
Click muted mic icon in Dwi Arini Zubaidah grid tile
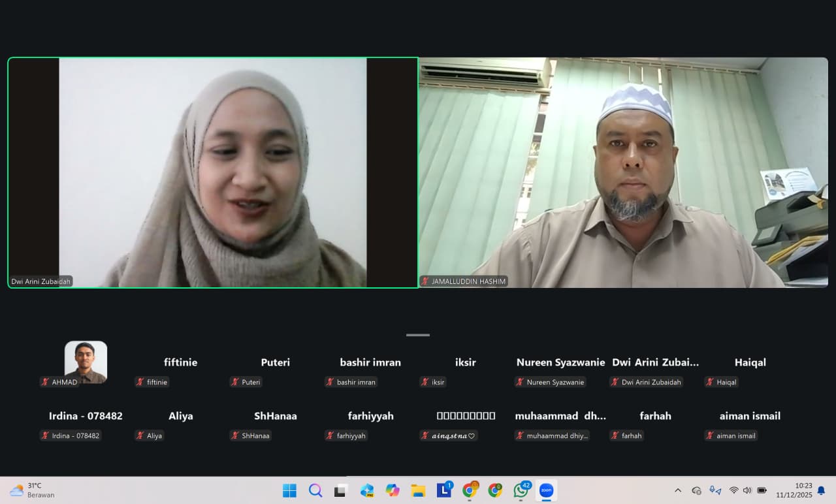pyautogui.click(x=615, y=382)
